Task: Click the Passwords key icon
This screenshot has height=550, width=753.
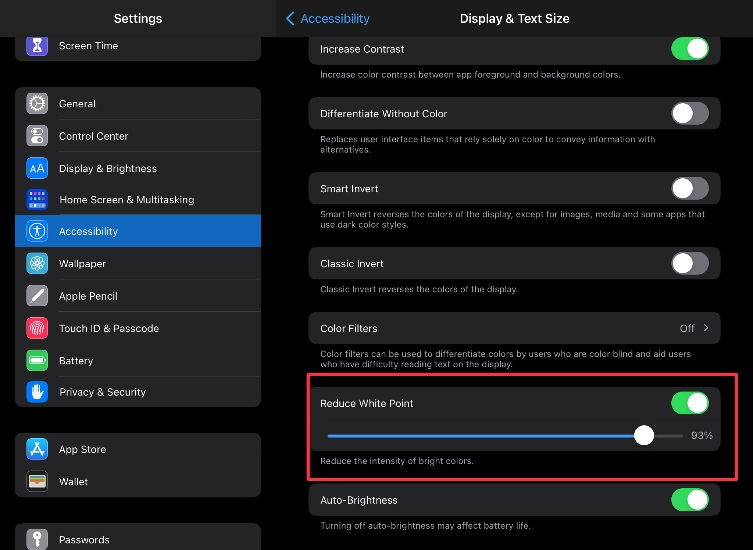Action: [x=37, y=539]
